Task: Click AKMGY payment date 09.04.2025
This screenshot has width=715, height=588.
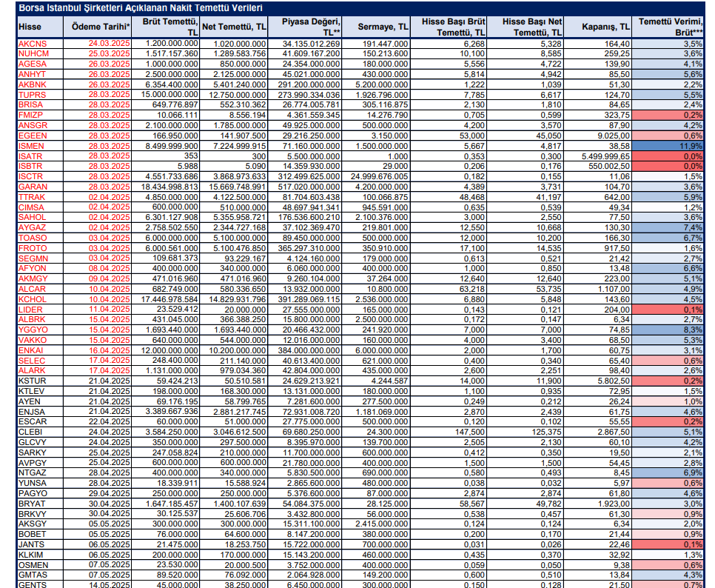Action: 110,278
